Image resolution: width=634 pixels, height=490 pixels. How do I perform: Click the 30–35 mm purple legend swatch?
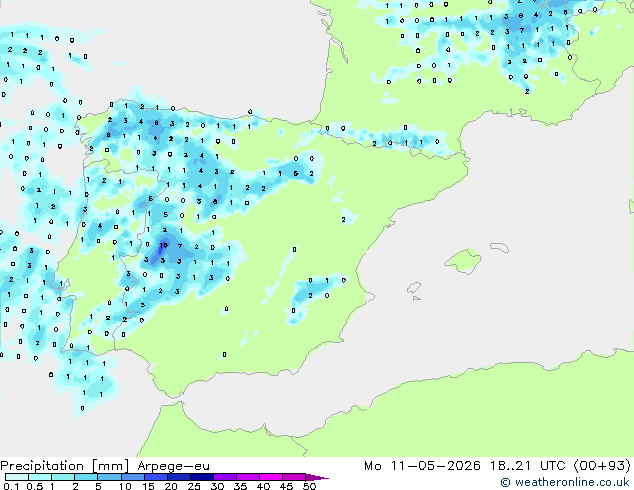click(x=225, y=477)
